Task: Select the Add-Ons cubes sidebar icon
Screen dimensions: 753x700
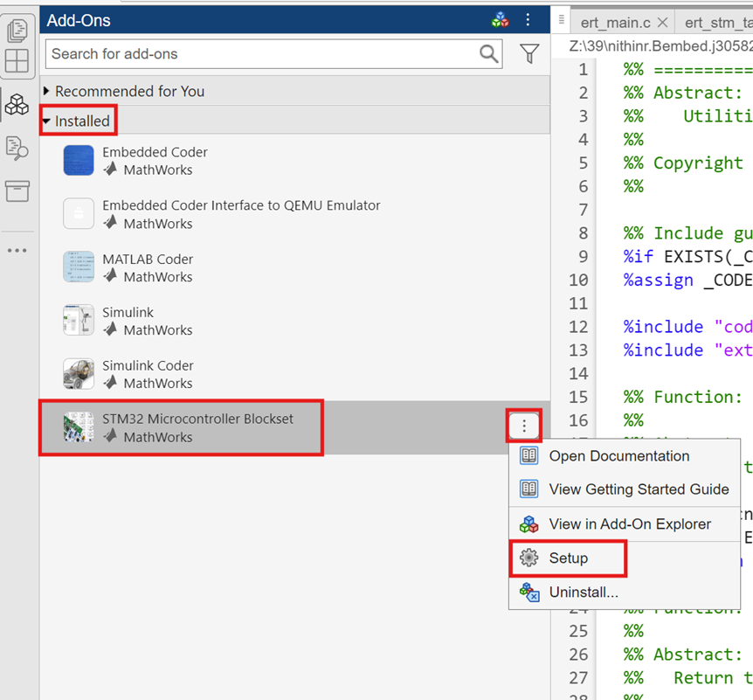Action: (x=17, y=106)
